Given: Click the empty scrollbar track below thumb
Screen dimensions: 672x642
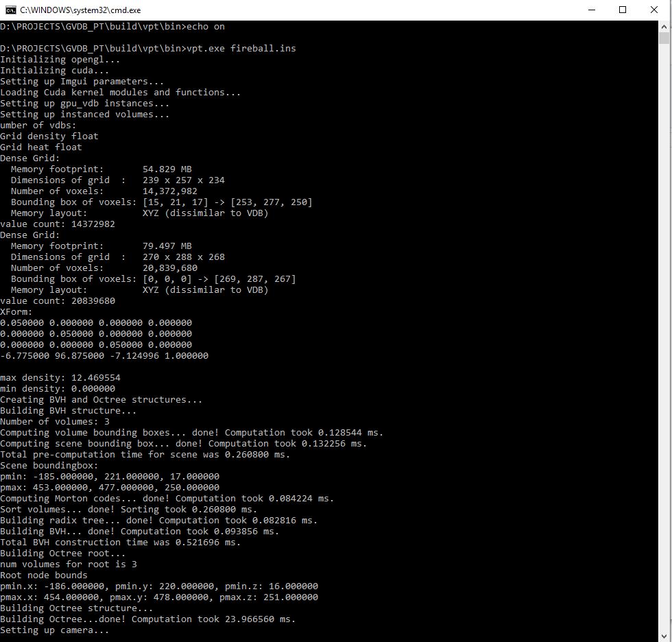Looking at the screenshot, I should pos(664,343).
